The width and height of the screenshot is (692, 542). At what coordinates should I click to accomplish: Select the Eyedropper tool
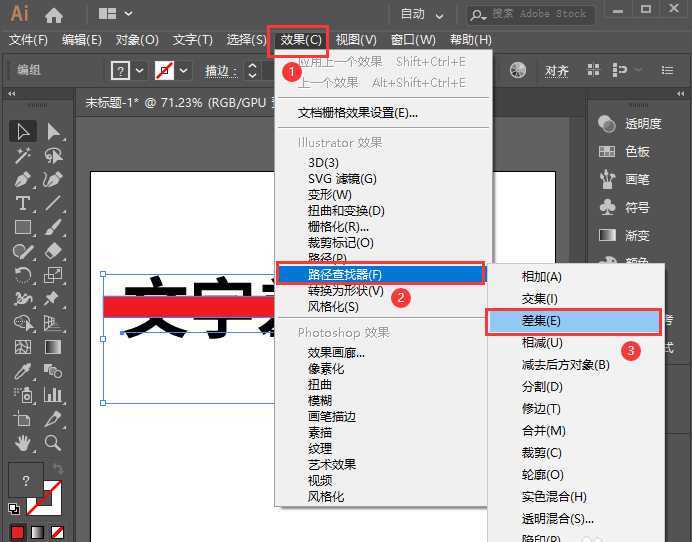tap(22, 371)
